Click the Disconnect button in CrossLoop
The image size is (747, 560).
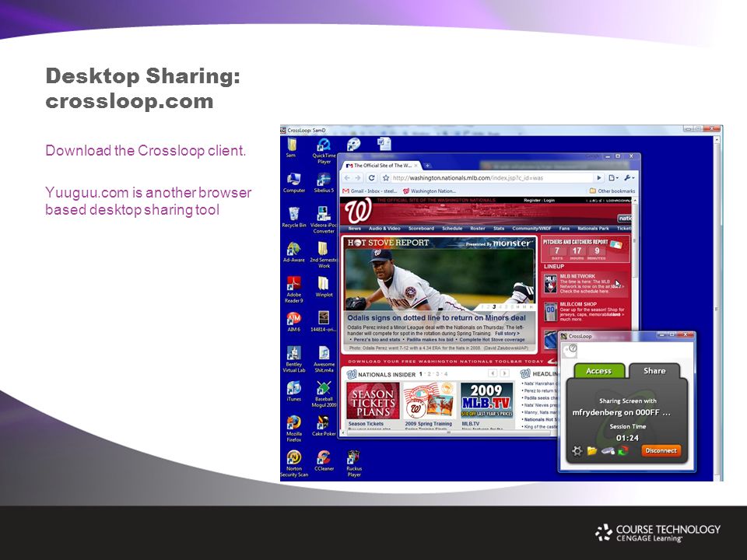coord(661,450)
